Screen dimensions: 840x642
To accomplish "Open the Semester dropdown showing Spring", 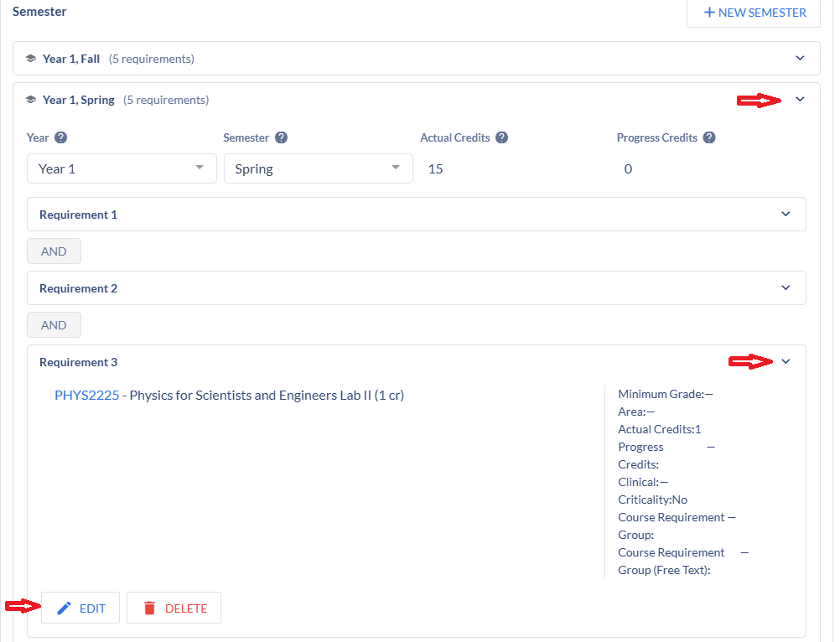I will (x=318, y=168).
